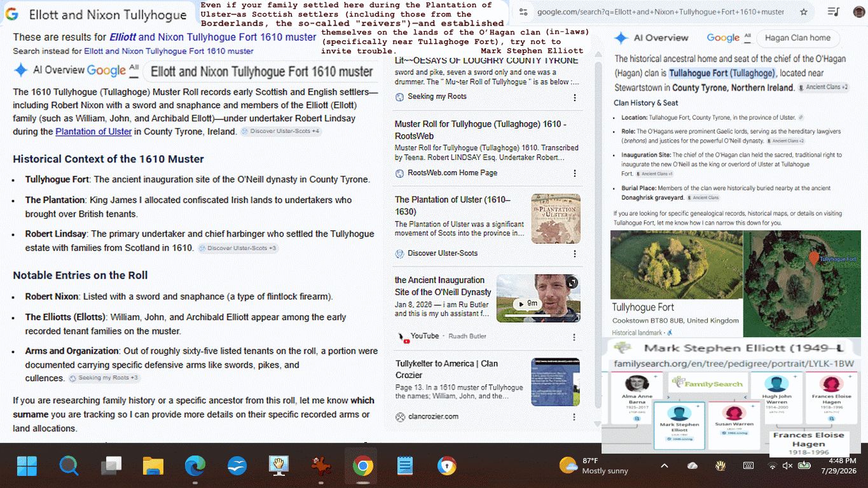The width and height of the screenshot is (868, 488).
Task: View site information icon left of google.com address
Action: point(523,12)
